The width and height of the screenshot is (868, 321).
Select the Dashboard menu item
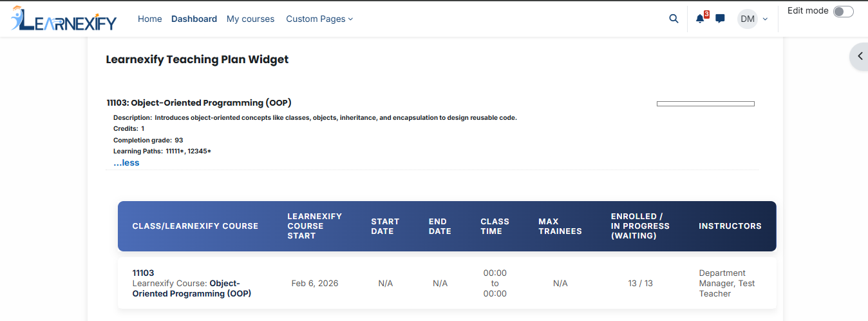pos(194,19)
